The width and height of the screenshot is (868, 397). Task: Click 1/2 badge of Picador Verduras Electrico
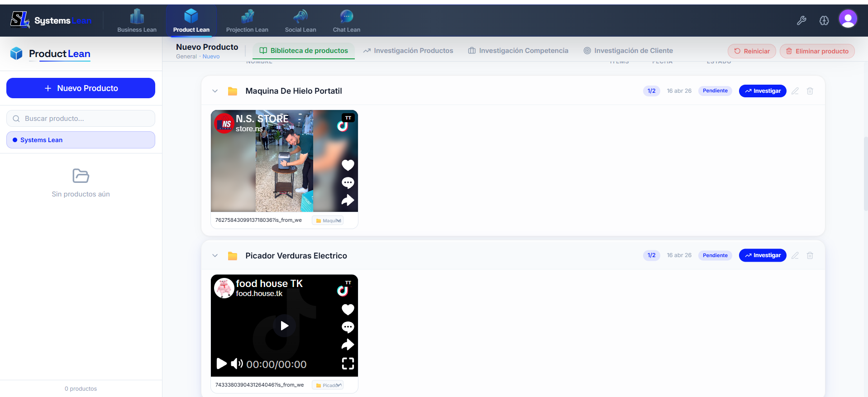pyautogui.click(x=651, y=255)
